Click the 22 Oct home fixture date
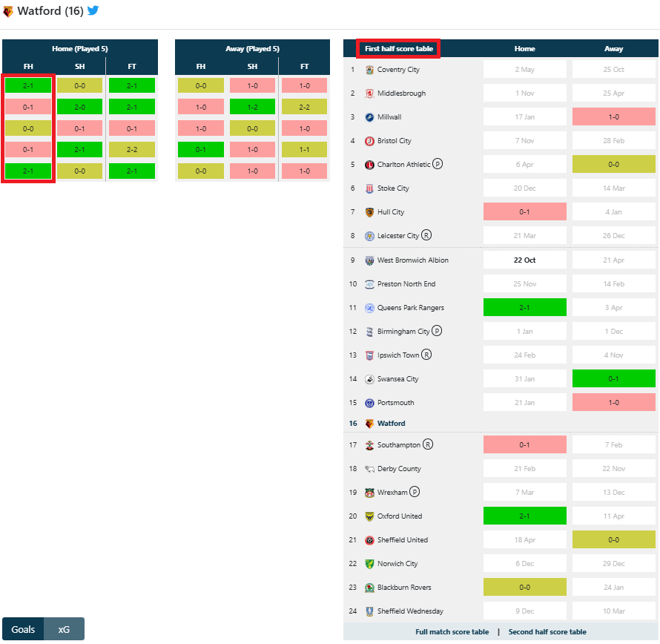Image resolution: width=660 pixels, height=644 pixels. click(x=524, y=260)
